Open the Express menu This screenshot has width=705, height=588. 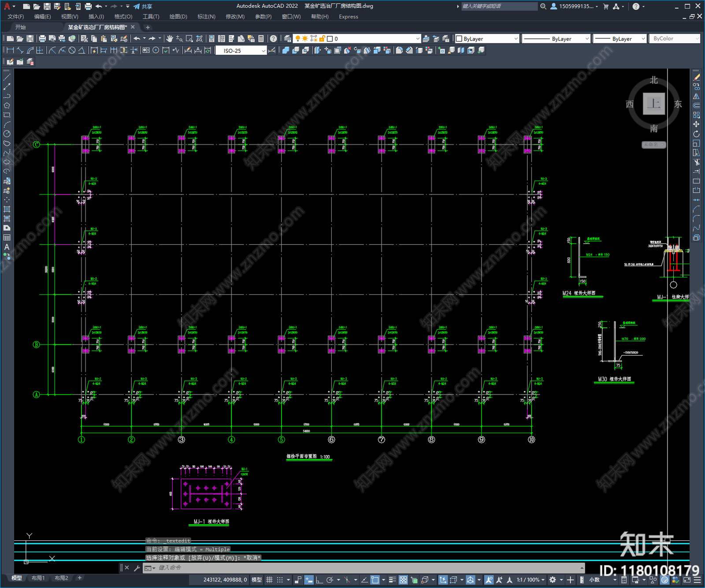pos(349,17)
